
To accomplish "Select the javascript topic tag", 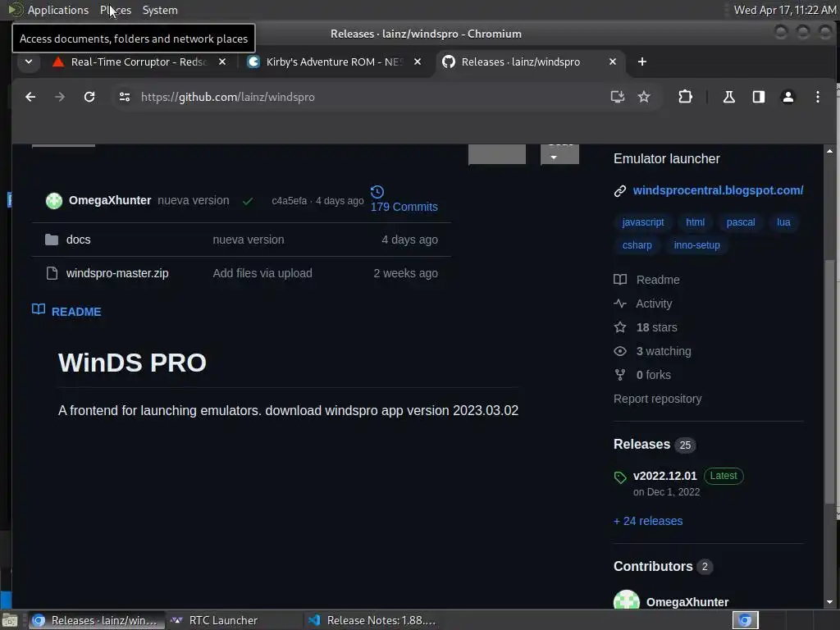I will tap(643, 222).
